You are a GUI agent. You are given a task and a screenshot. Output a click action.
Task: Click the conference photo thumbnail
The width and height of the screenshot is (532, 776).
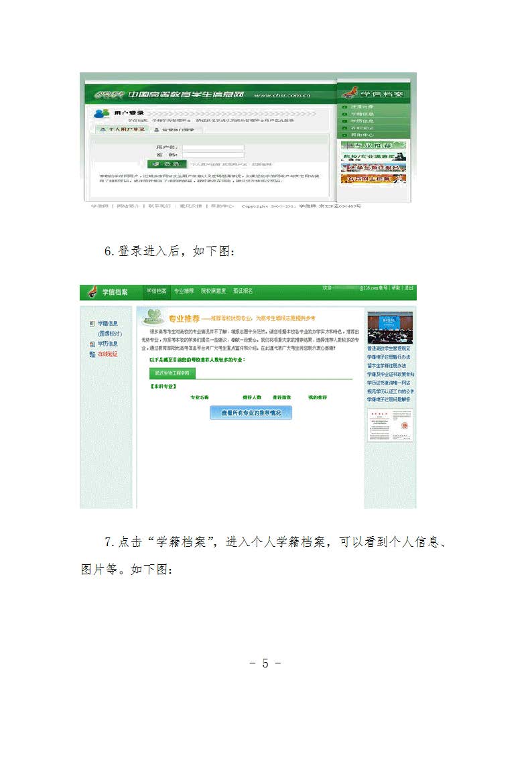click(x=390, y=328)
